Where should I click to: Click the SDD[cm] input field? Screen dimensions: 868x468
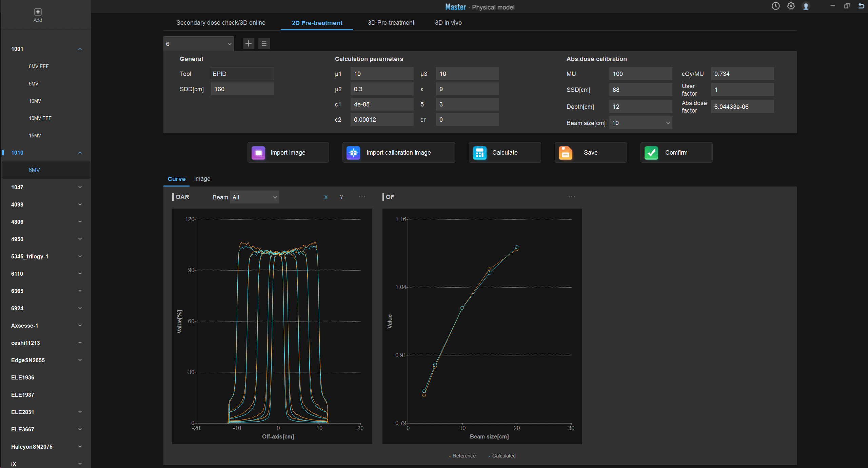[242, 89]
